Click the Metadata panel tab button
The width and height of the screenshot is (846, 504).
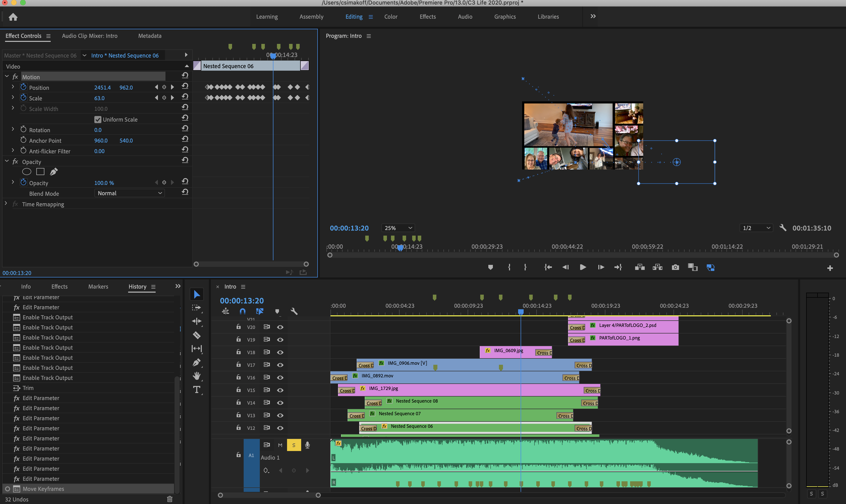pos(149,35)
